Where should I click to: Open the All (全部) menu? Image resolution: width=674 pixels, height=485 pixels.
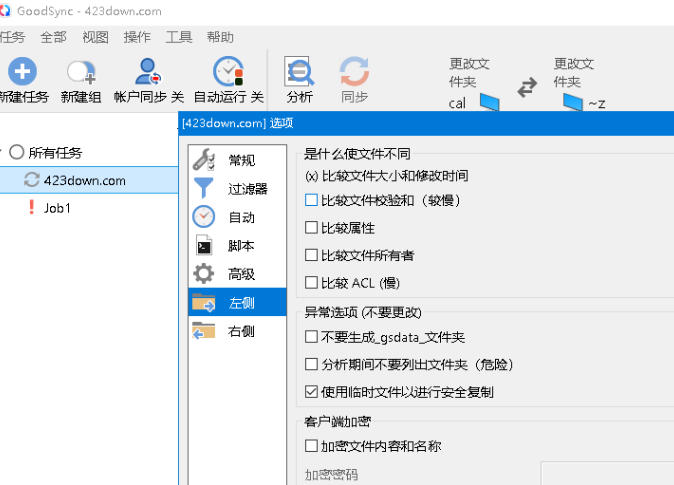click(53, 37)
